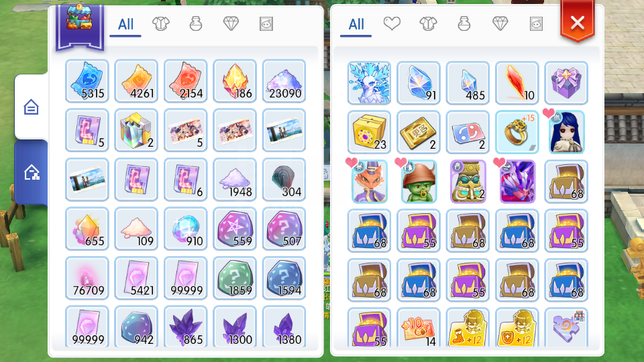Pick the gold dice box with 23
The image size is (644, 362).
coord(369,132)
